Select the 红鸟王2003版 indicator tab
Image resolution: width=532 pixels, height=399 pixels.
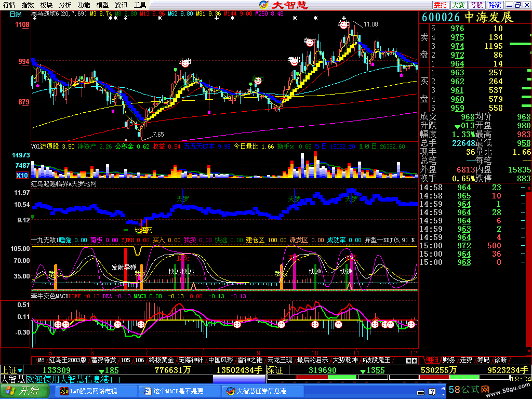pos(68,360)
